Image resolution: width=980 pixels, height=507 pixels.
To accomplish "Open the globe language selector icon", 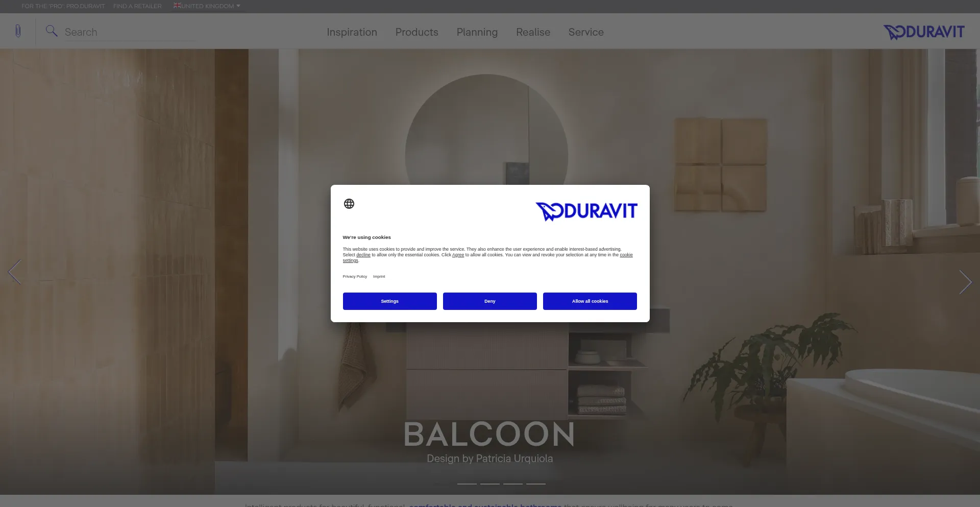I will click(x=349, y=204).
